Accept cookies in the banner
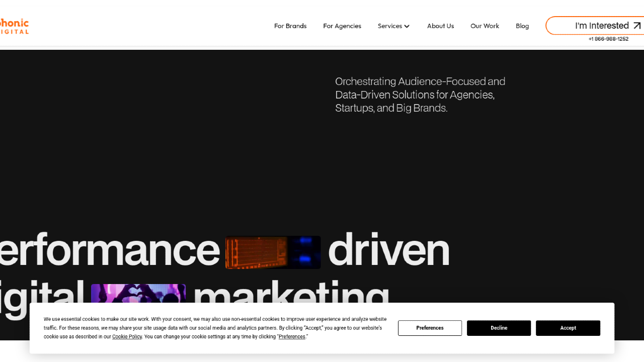The image size is (644, 362). (568, 328)
